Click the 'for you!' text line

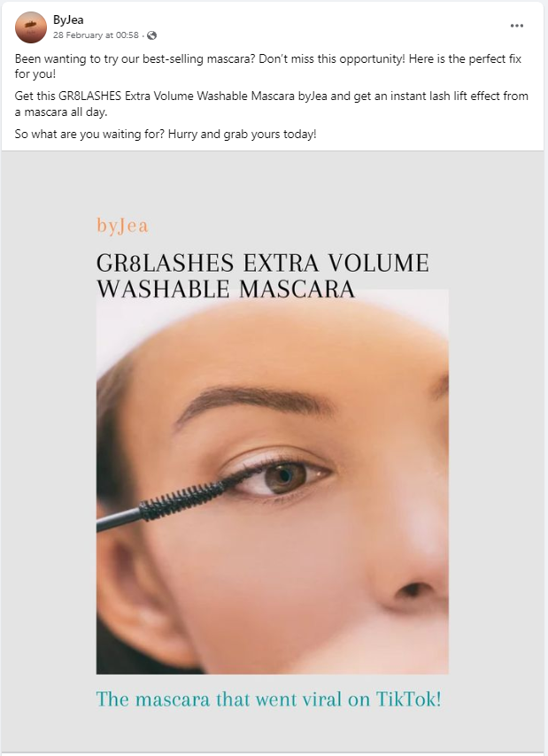tap(35, 73)
